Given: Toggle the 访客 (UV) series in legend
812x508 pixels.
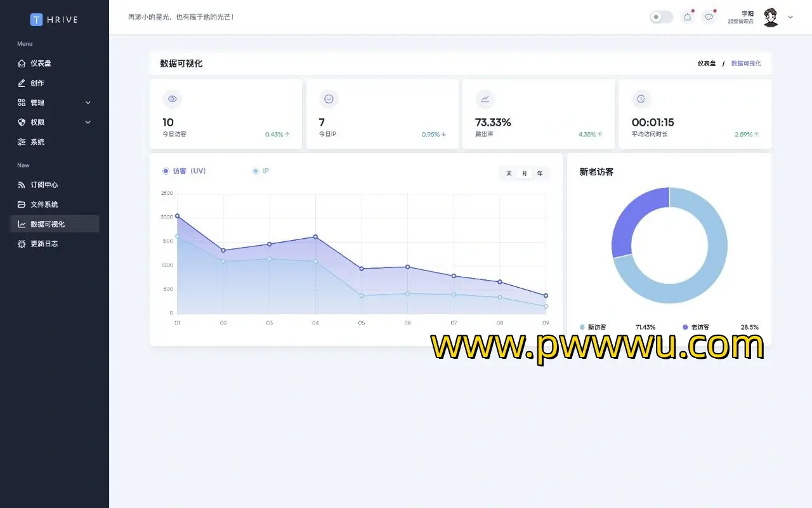Looking at the screenshot, I should [x=184, y=171].
